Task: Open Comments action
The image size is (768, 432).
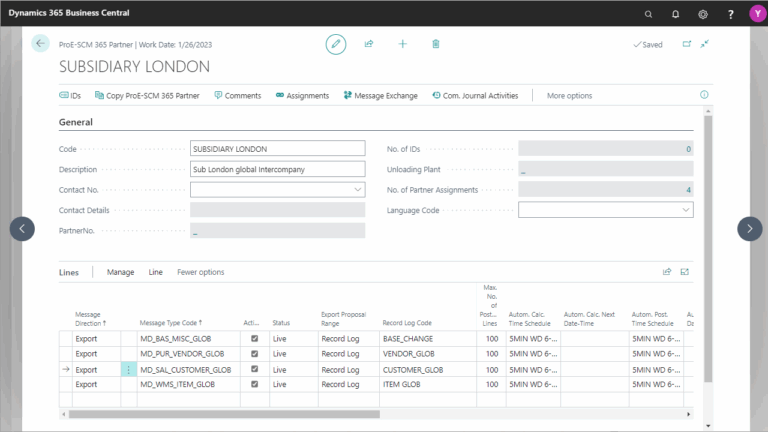Action: (x=238, y=96)
